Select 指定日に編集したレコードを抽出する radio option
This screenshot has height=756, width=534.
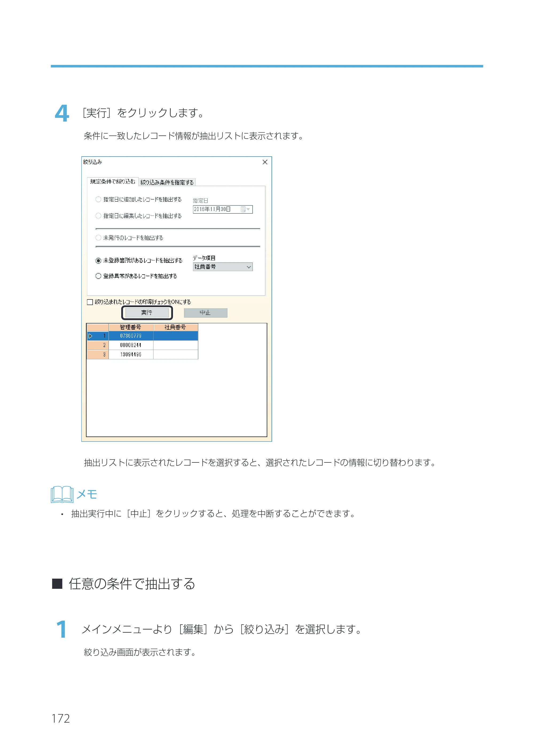point(98,216)
